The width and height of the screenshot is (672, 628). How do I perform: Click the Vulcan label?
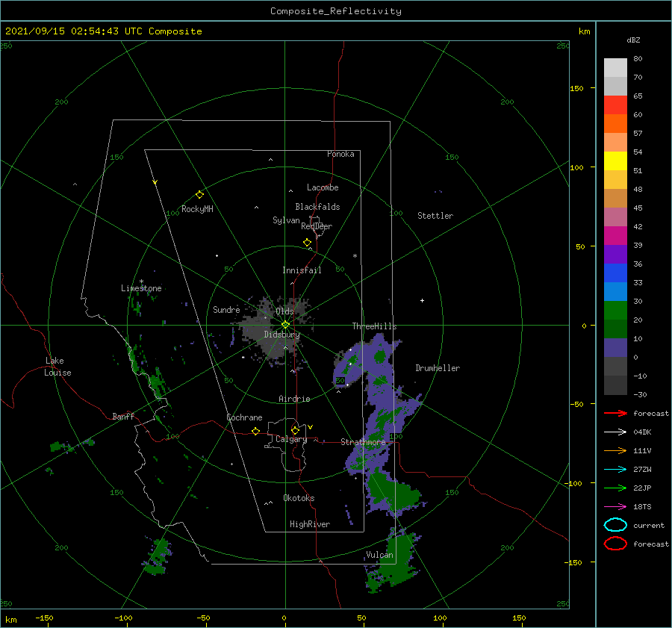[380, 555]
